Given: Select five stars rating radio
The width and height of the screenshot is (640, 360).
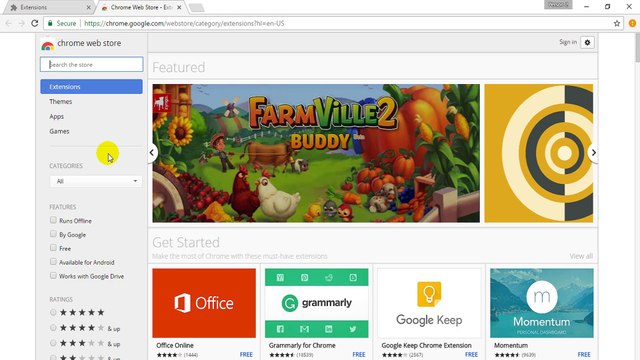Looking at the screenshot, I should click(53, 312).
